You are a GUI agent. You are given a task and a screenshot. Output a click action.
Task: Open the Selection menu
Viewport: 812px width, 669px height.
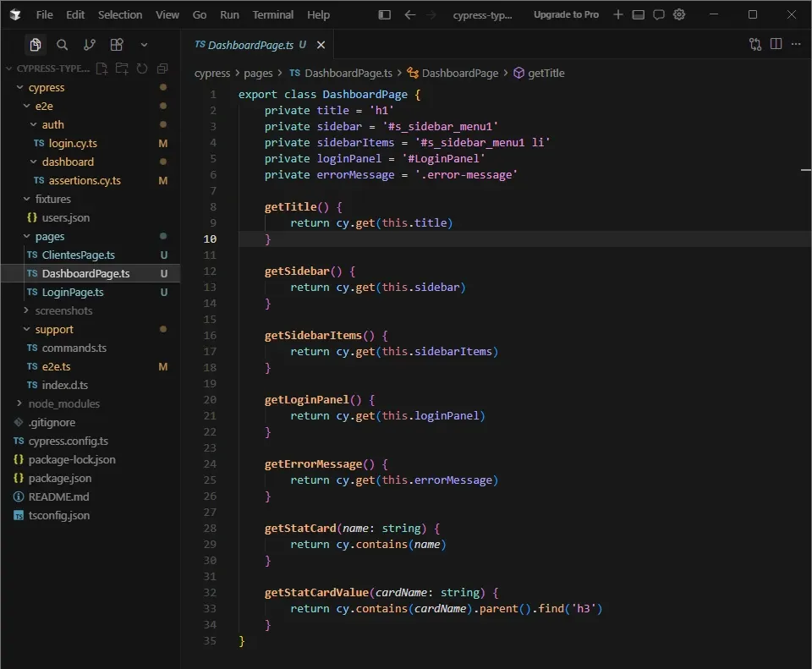(120, 15)
